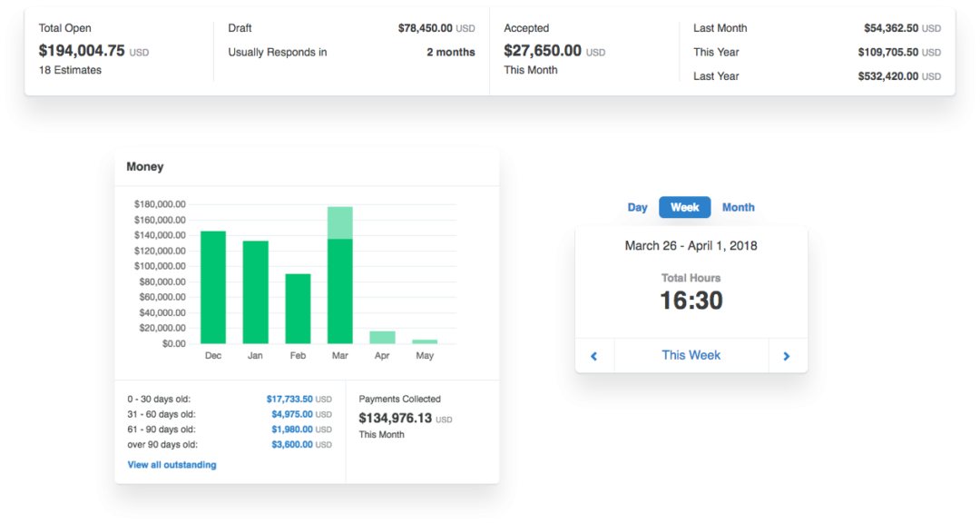Open the over 90 days old amount $3,600.00
The width and height of the screenshot is (980, 524).
[291, 445]
